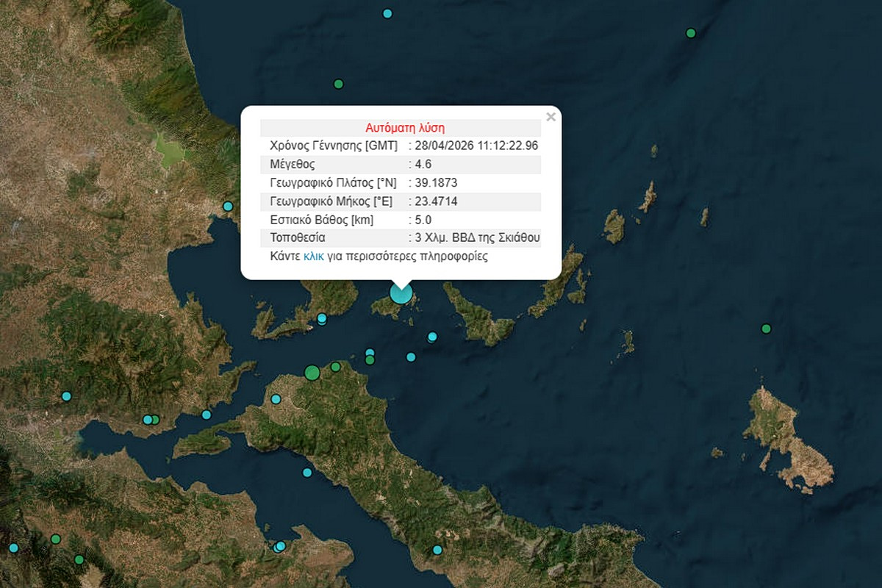The width and height of the screenshot is (882, 588).
Task: Close the earthquake info popup
Action: tap(551, 117)
